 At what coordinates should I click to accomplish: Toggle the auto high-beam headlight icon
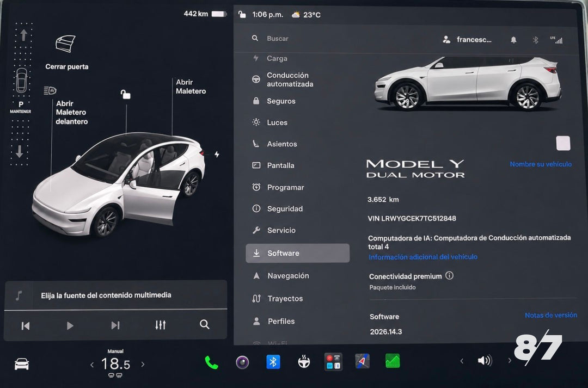(x=50, y=90)
